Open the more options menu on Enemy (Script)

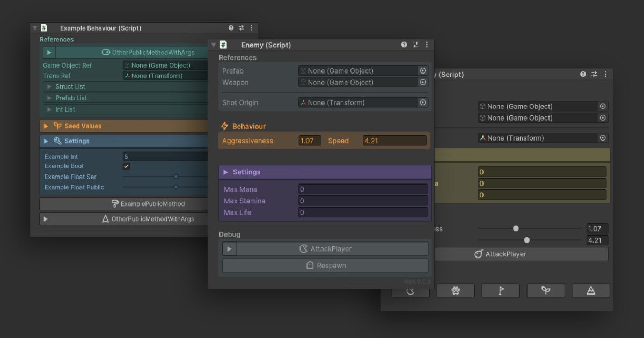tap(427, 45)
